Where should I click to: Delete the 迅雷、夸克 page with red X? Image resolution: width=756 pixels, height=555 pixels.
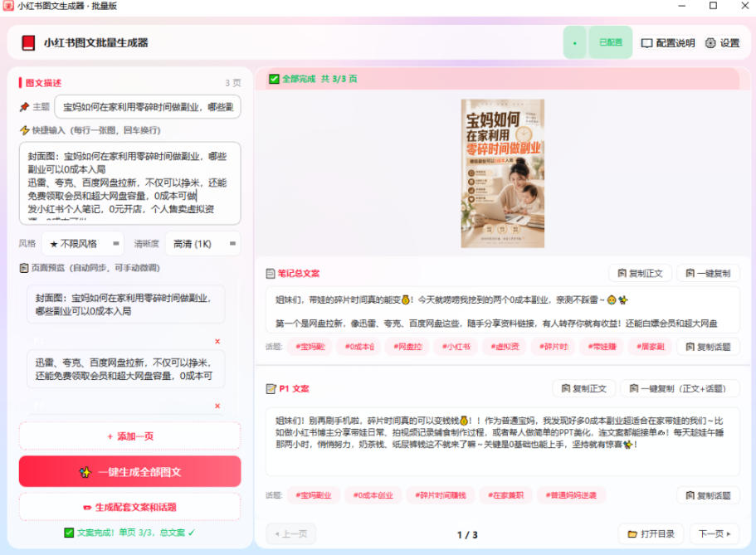click(x=217, y=342)
